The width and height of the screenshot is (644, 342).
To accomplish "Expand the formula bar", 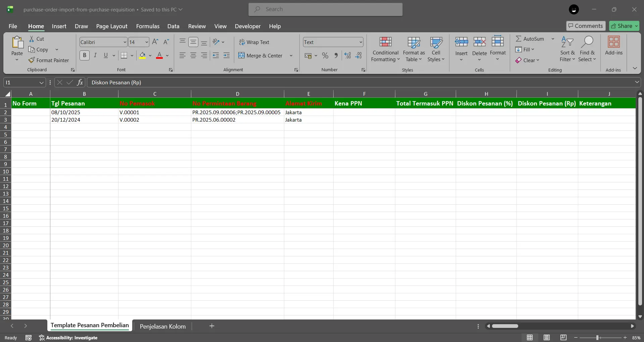I will pos(637,82).
